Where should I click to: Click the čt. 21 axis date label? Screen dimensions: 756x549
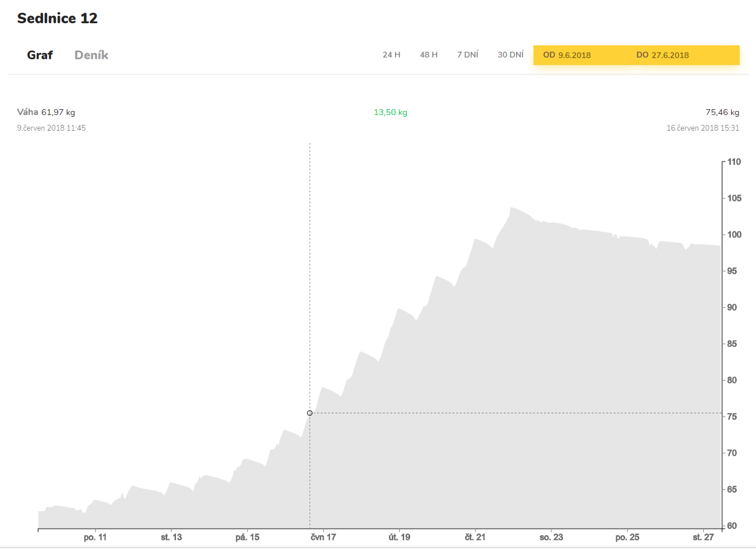click(x=475, y=537)
